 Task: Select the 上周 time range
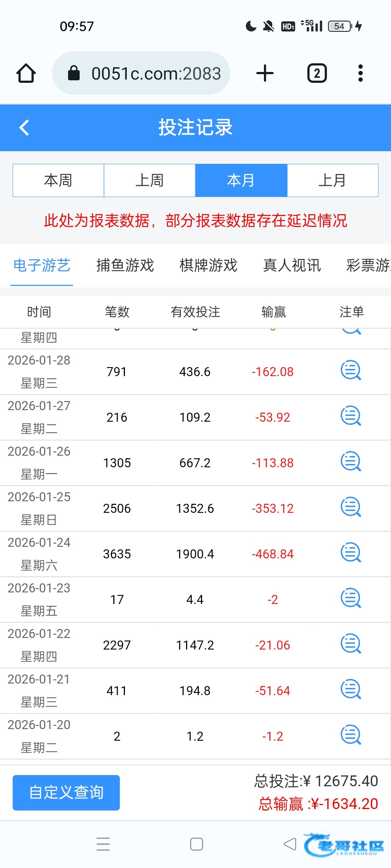(x=150, y=180)
